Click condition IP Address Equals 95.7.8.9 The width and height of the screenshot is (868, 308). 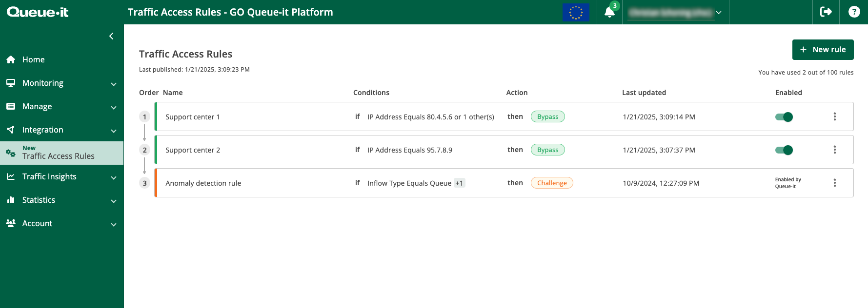(410, 150)
